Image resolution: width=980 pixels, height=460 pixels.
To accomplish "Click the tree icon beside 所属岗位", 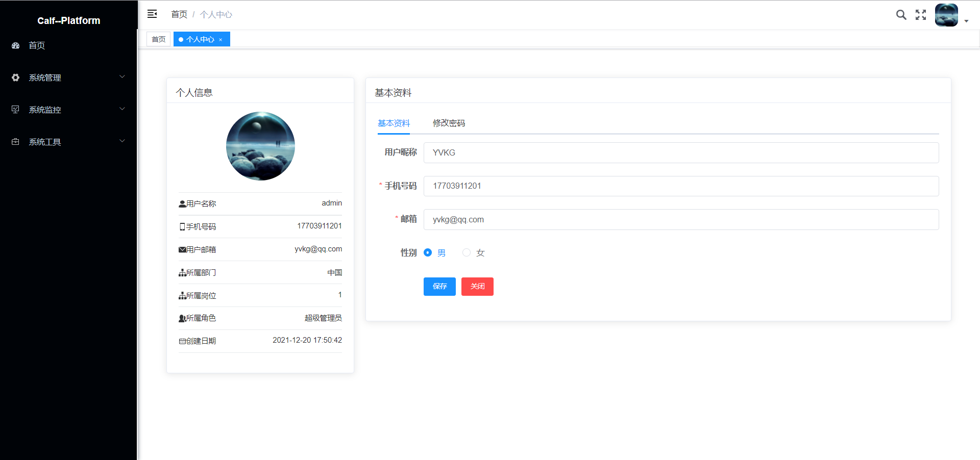I will click(x=182, y=296).
